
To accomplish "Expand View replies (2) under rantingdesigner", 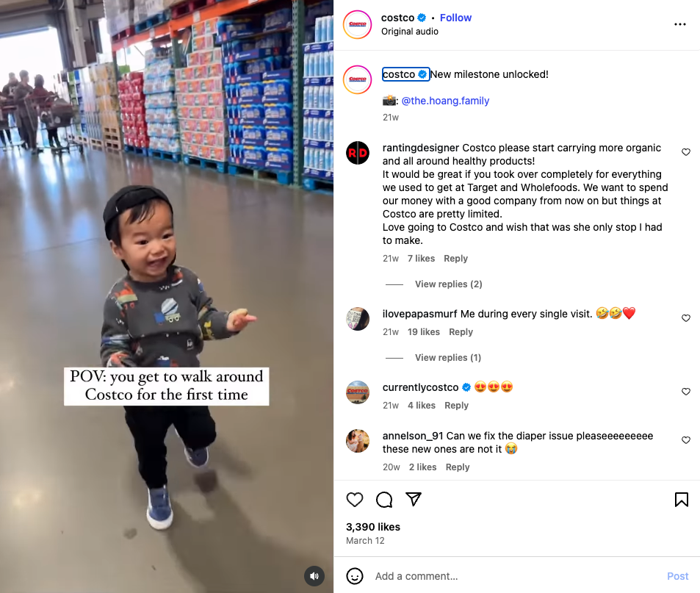I will [448, 284].
